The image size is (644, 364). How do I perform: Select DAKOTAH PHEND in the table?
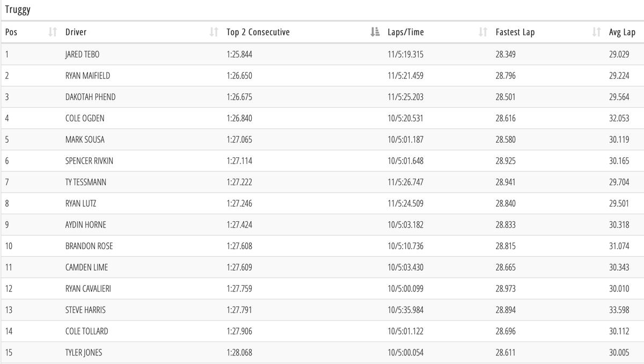point(90,97)
